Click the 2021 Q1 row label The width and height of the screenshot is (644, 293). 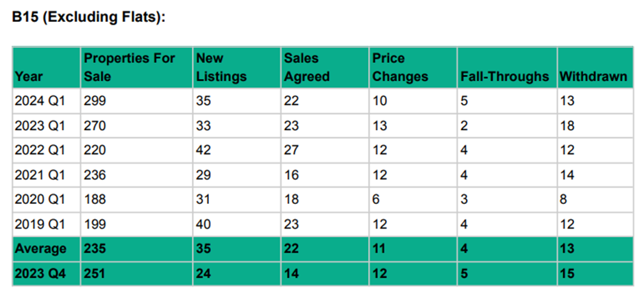coord(39,175)
